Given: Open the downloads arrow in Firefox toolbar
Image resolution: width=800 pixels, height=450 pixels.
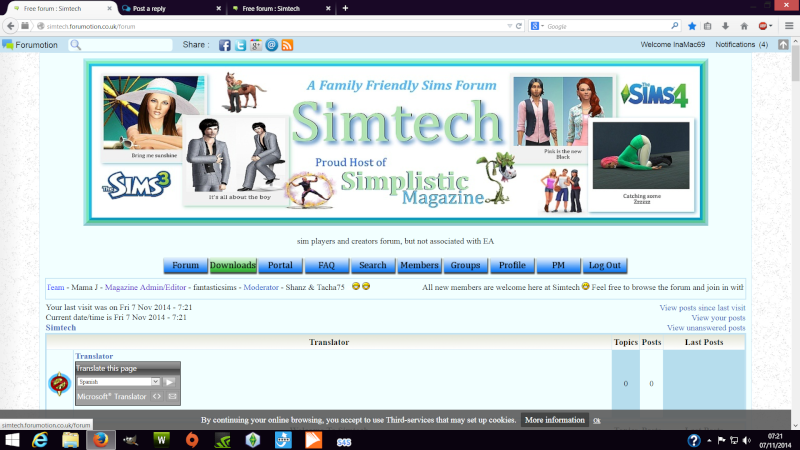Looking at the screenshot, I should click(725, 26).
